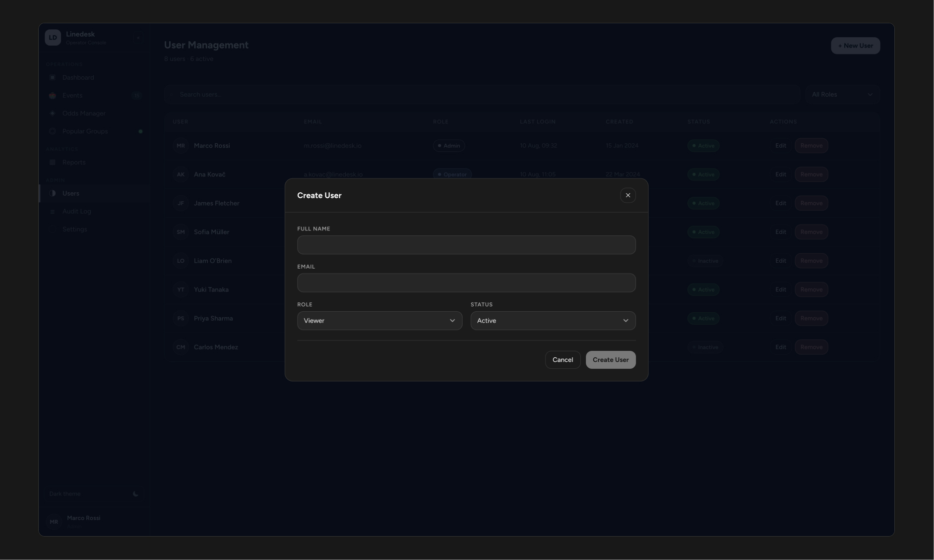Edit Liam O'Brien's user row
934x560 pixels.
point(780,261)
